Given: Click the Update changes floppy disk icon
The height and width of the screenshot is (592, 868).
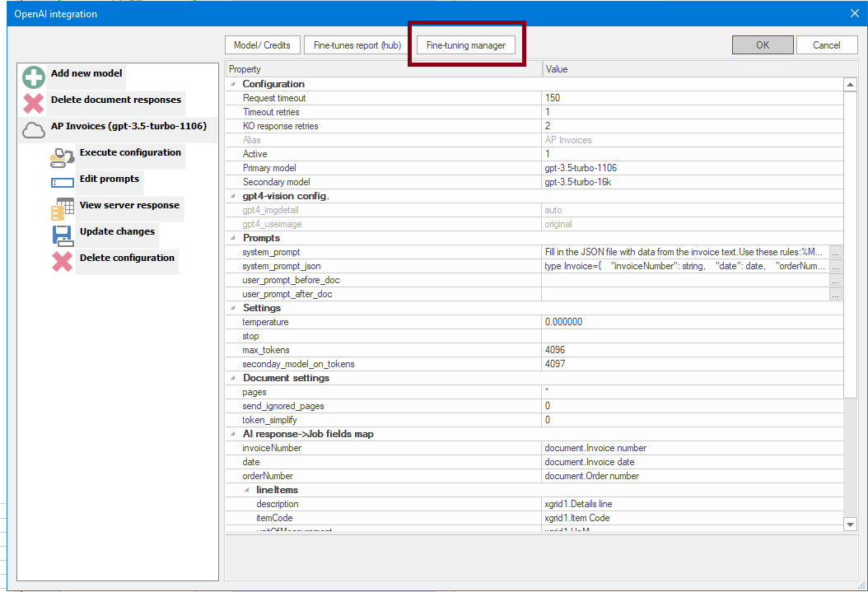Looking at the screenshot, I should pyautogui.click(x=63, y=235).
